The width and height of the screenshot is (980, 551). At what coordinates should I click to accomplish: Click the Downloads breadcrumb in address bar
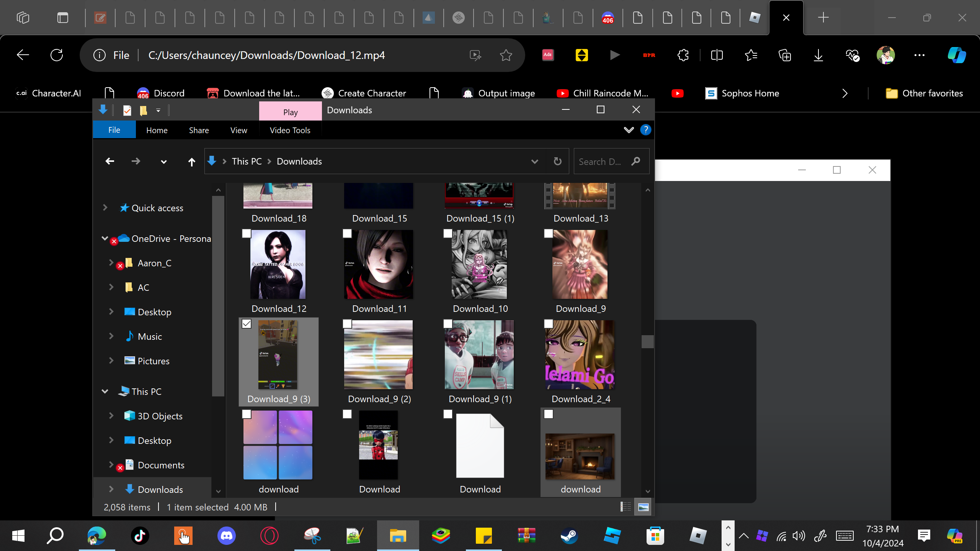(299, 161)
